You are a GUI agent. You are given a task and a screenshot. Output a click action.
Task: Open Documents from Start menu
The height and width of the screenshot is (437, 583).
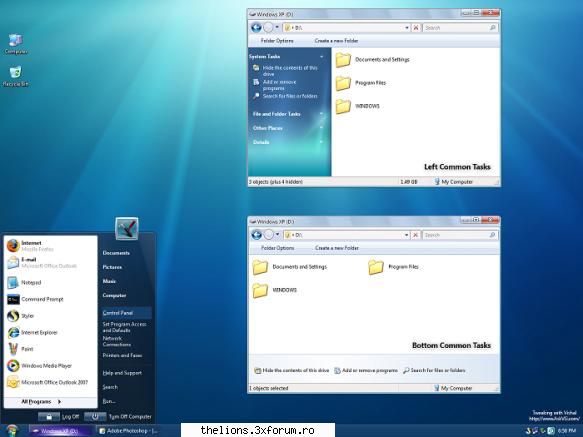116,253
